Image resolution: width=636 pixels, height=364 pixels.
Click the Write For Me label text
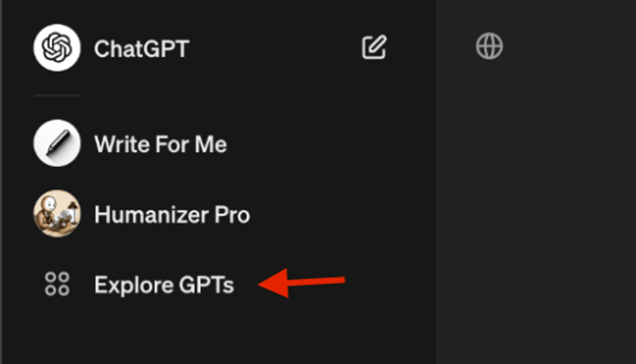161,143
